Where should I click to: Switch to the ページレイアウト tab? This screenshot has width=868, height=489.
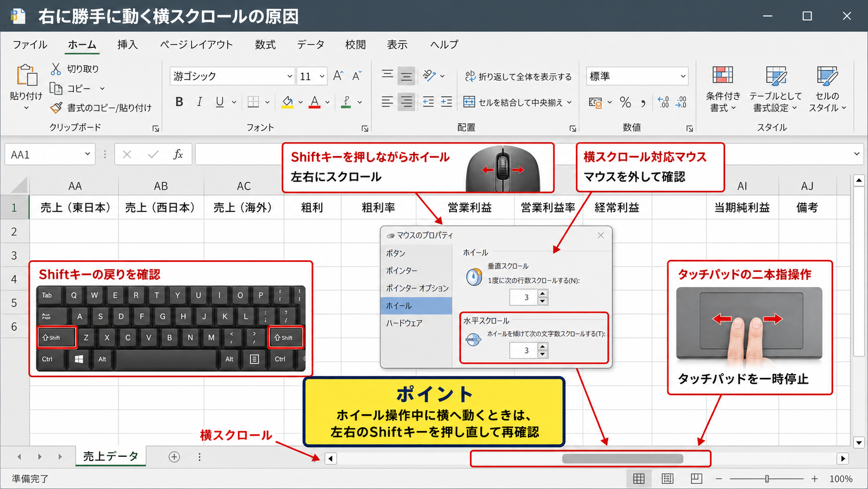tap(196, 45)
